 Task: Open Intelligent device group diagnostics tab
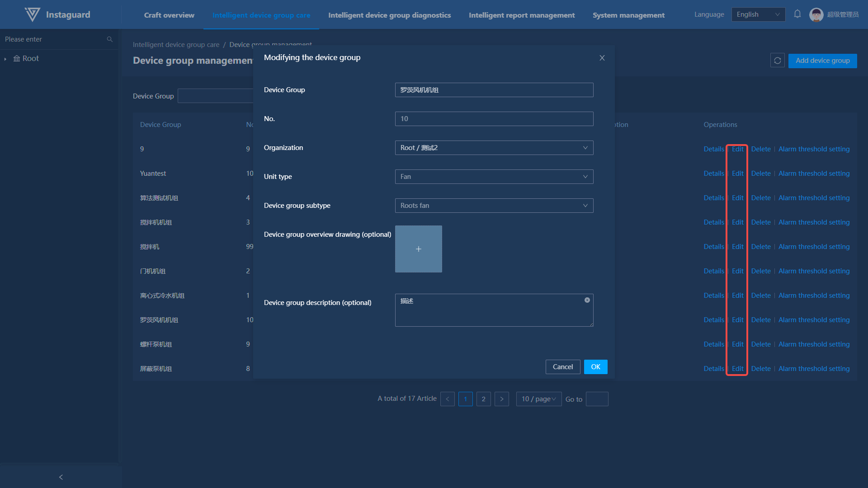click(389, 15)
